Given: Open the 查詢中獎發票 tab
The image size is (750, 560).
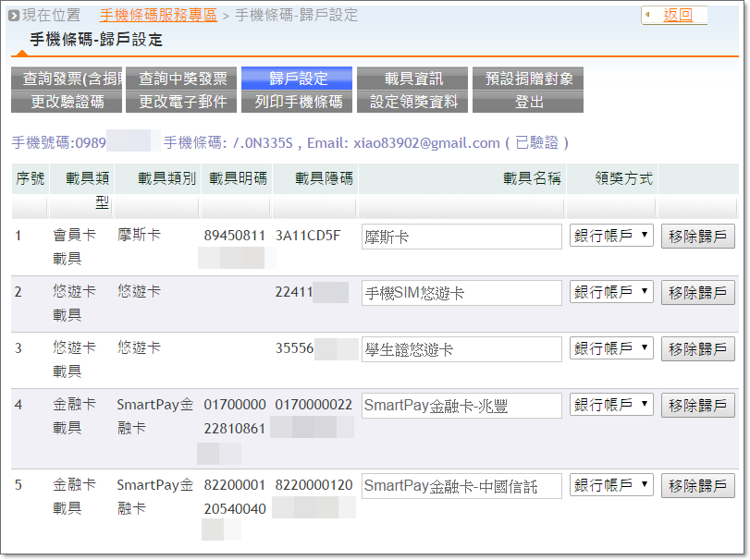Looking at the screenshot, I should click(181, 79).
